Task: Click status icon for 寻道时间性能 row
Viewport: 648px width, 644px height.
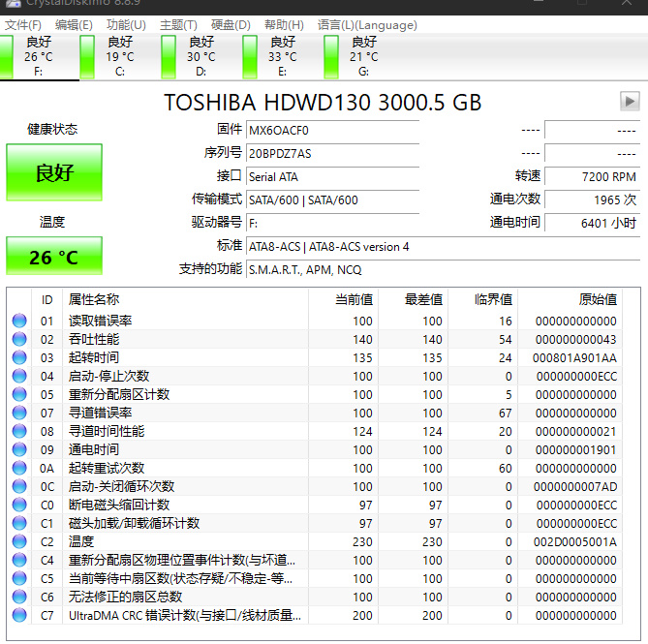Action: 19,431
